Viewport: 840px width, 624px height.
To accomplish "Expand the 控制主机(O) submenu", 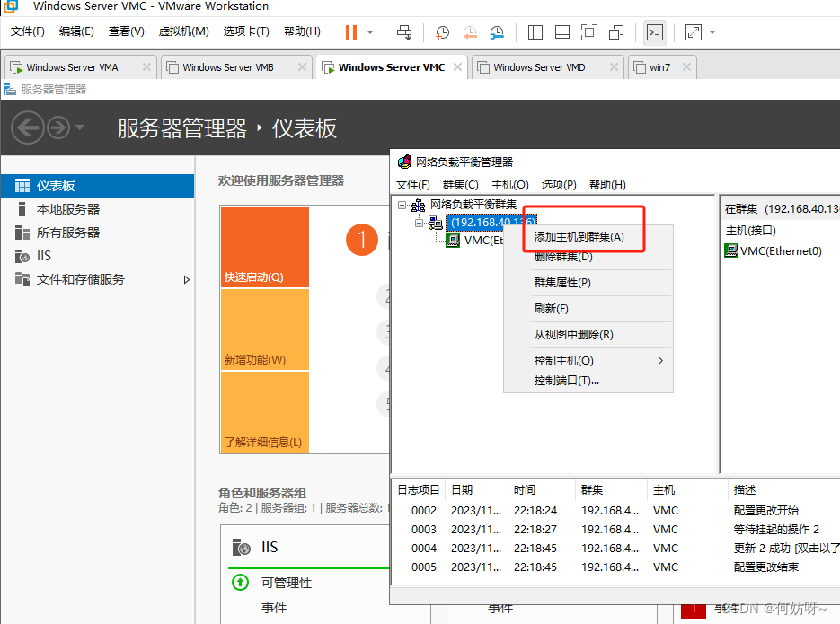I will (660, 361).
